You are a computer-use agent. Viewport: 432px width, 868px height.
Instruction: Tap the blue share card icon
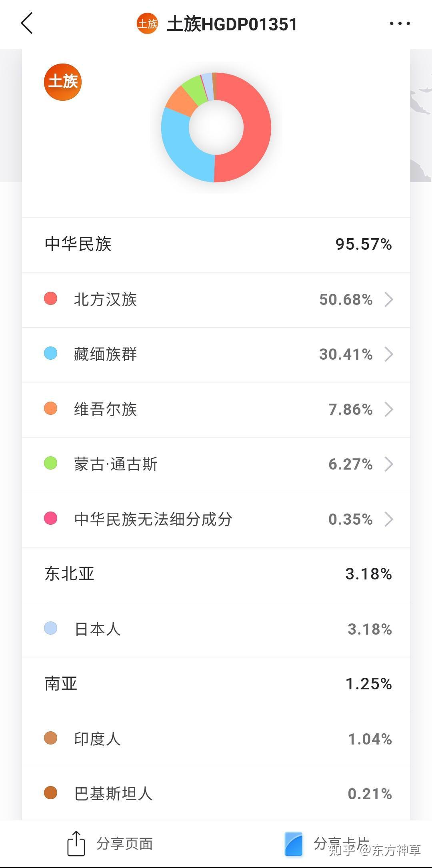[294, 844]
